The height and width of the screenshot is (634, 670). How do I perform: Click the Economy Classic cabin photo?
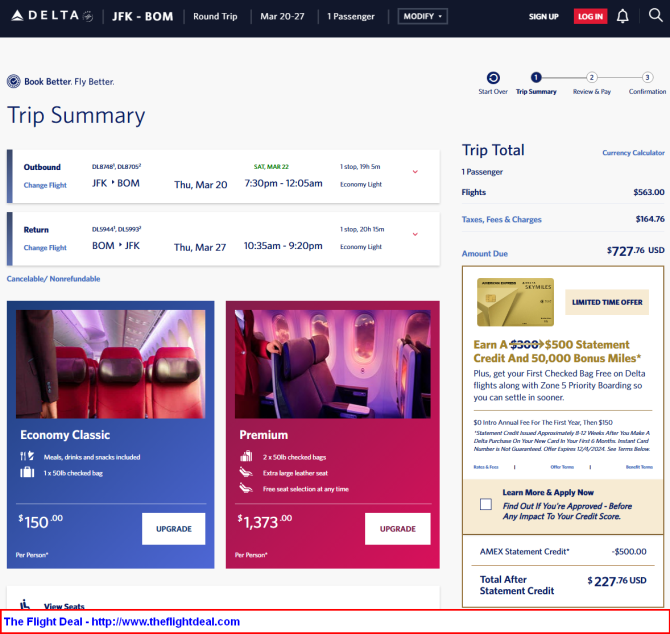coord(110,364)
